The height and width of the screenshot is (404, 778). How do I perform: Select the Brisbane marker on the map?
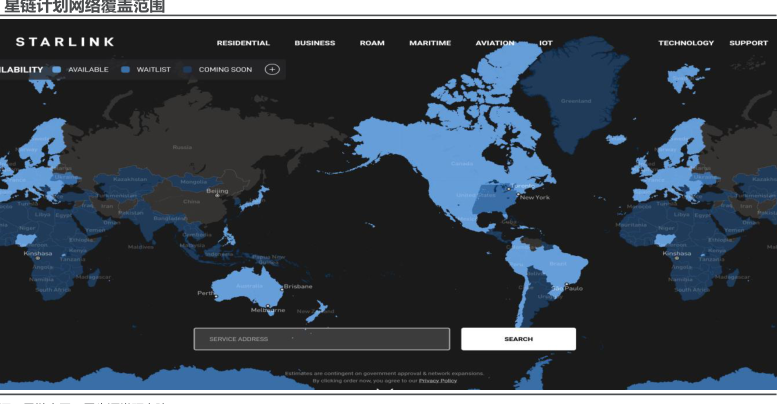click(x=281, y=287)
